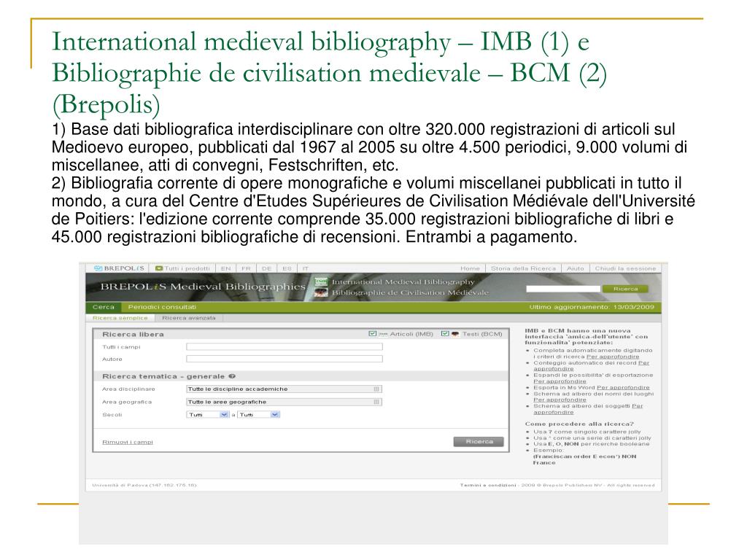The image size is (747, 560).
Task: Select the Ricerca avanzata tab
Action: pos(189,318)
